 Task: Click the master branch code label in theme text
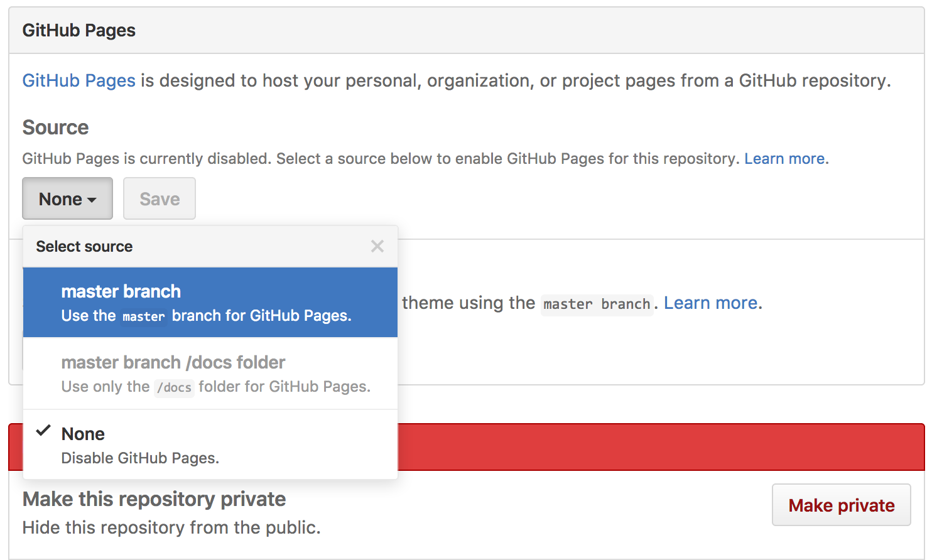tap(597, 304)
